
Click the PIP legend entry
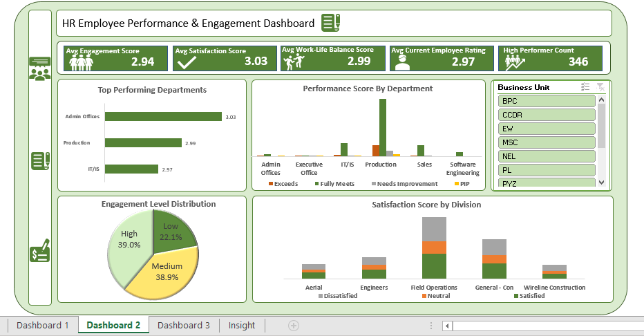pyautogui.click(x=462, y=184)
